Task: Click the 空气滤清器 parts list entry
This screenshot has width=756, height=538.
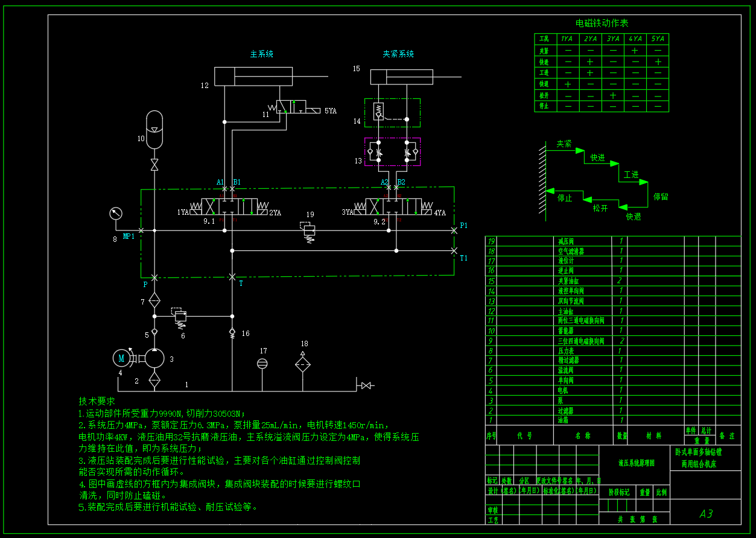Action: point(571,252)
